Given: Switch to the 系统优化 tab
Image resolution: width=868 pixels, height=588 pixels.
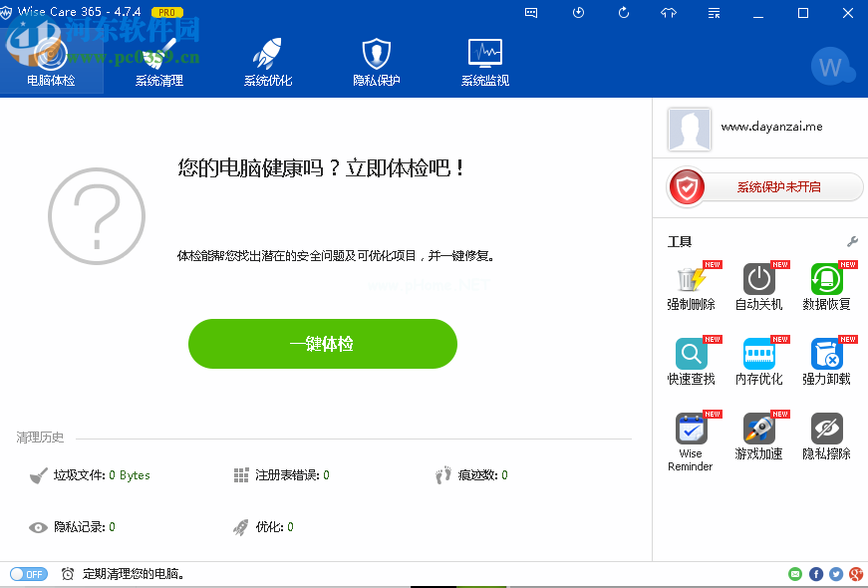Looking at the screenshot, I should tap(268, 62).
